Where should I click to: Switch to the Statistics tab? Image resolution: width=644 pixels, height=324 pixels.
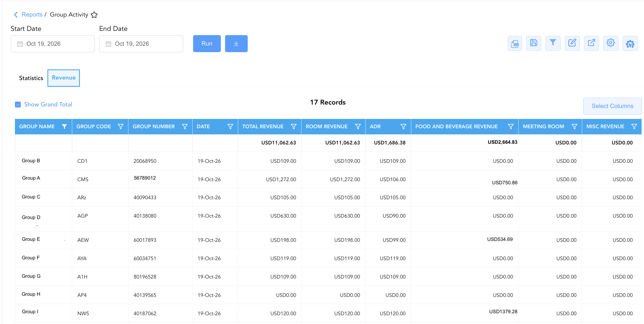coord(31,78)
